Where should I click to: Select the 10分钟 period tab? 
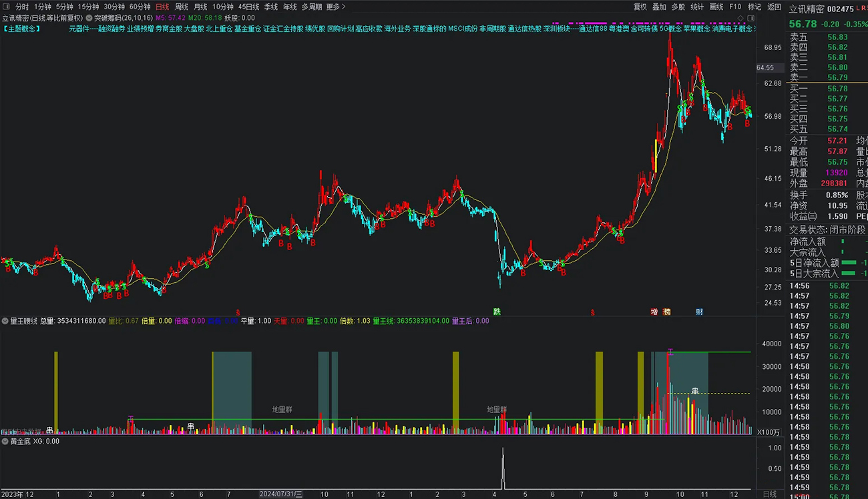pos(223,7)
